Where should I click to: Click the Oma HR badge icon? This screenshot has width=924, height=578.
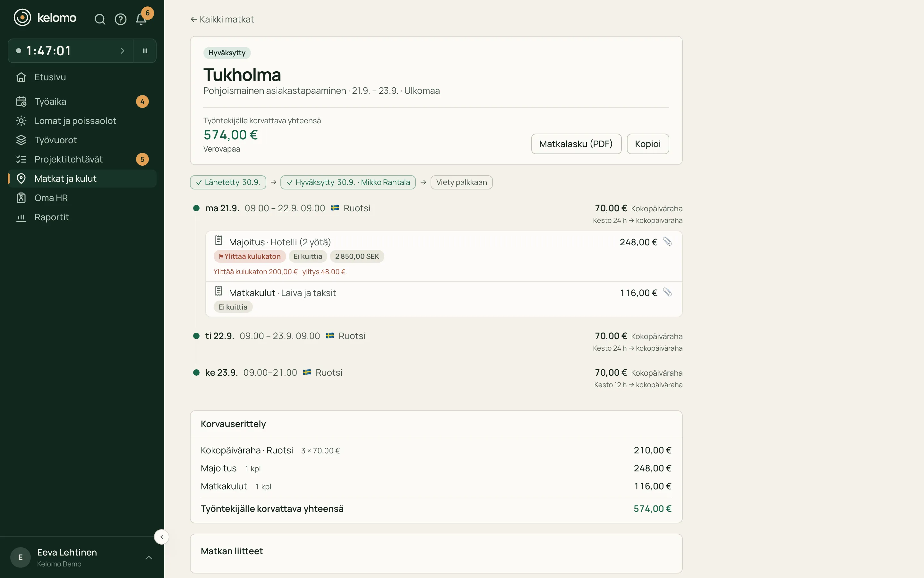[21, 197]
